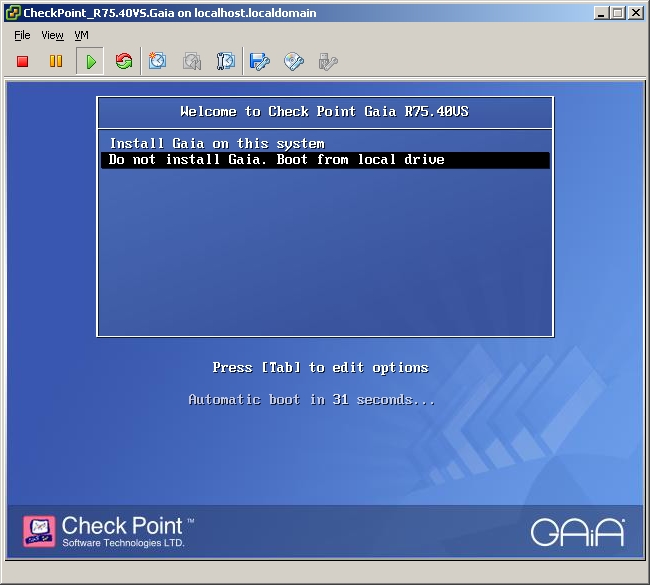Open the VM menu
650x585 pixels.
coord(81,36)
